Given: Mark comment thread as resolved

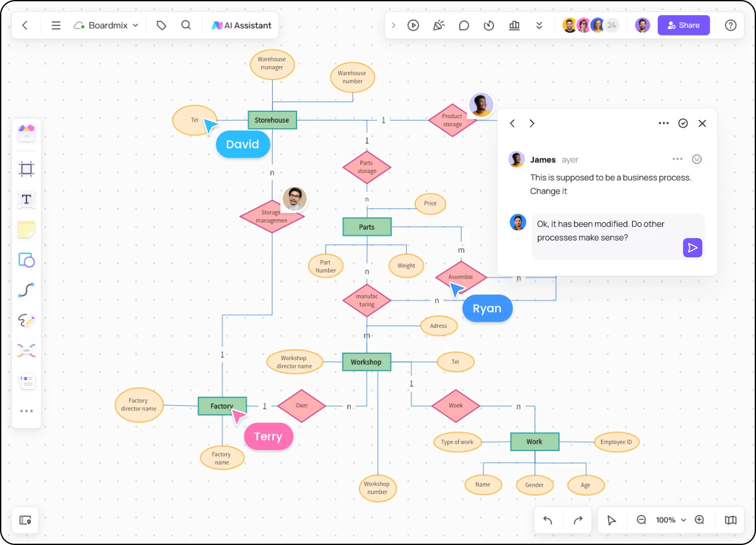Looking at the screenshot, I should pos(683,123).
